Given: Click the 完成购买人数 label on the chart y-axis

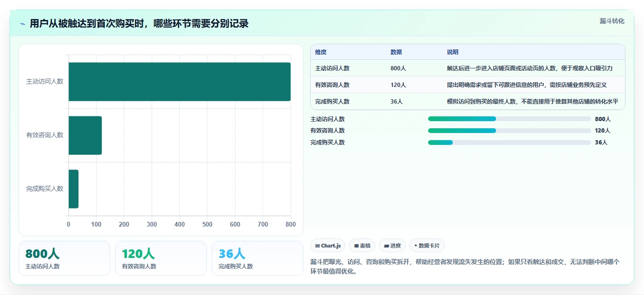Looking at the screenshot, I should 45,189.
